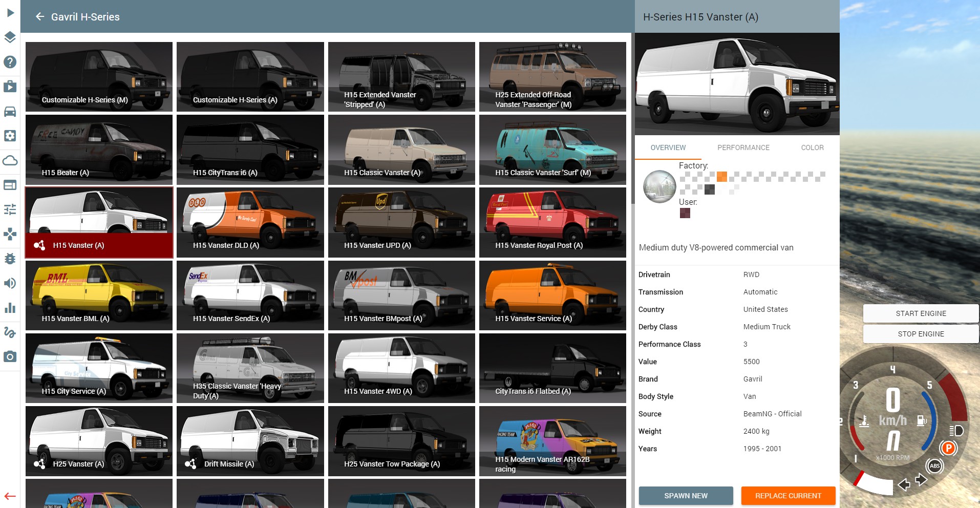This screenshot has width=980, height=508.
Task: Click configuration icon on H25 Vanster (A) tile
Action: click(x=39, y=464)
